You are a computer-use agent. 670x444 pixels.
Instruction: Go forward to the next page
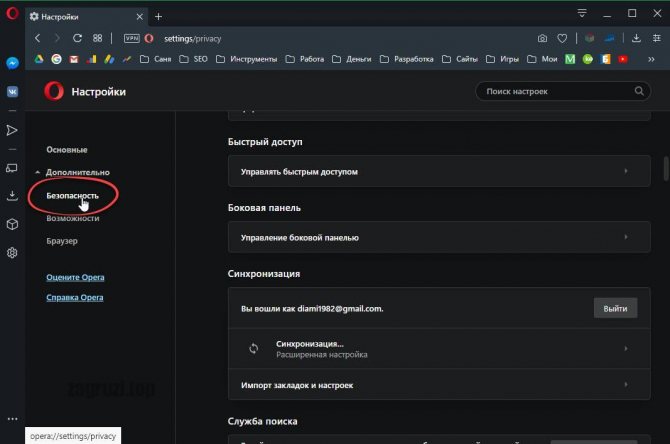pyautogui.click(x=57, y=38)
